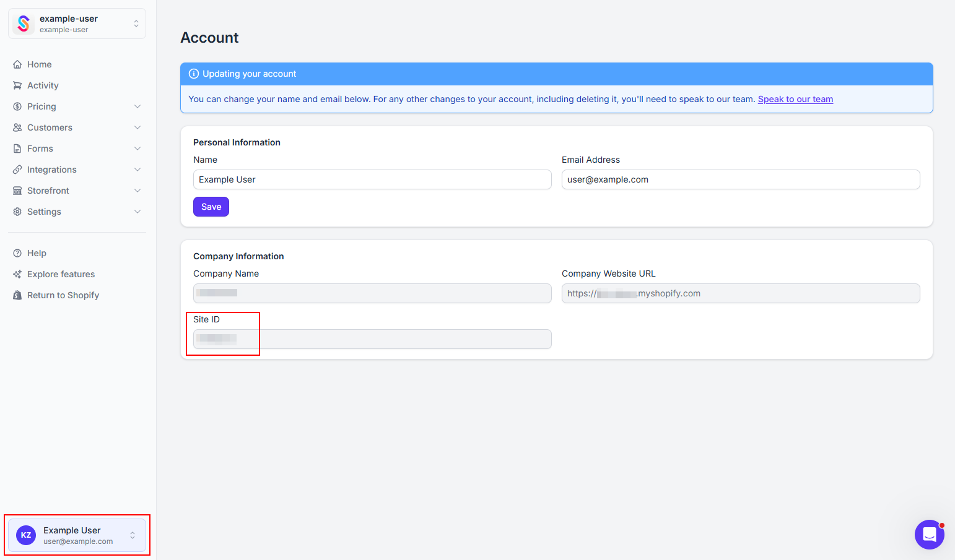The width and height of the screenshot is (955, 560).
Task: Open the example-user workspace switcher arrows
Action: click(x=136, y=24)
